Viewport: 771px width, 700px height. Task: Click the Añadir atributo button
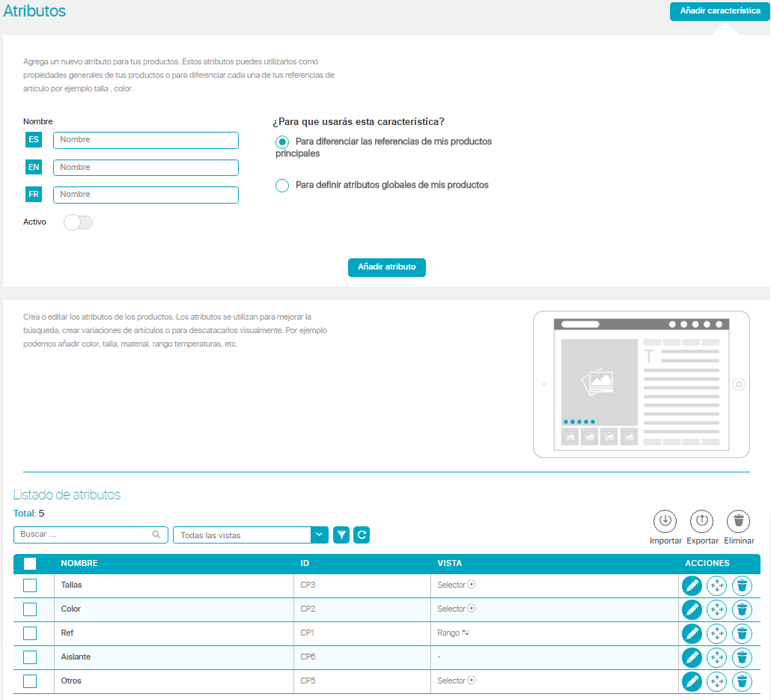click(x=387, y=267)
